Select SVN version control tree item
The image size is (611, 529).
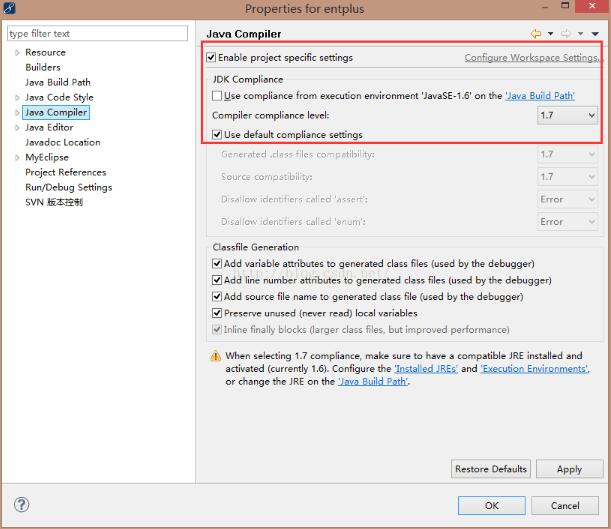click(54, 202)
